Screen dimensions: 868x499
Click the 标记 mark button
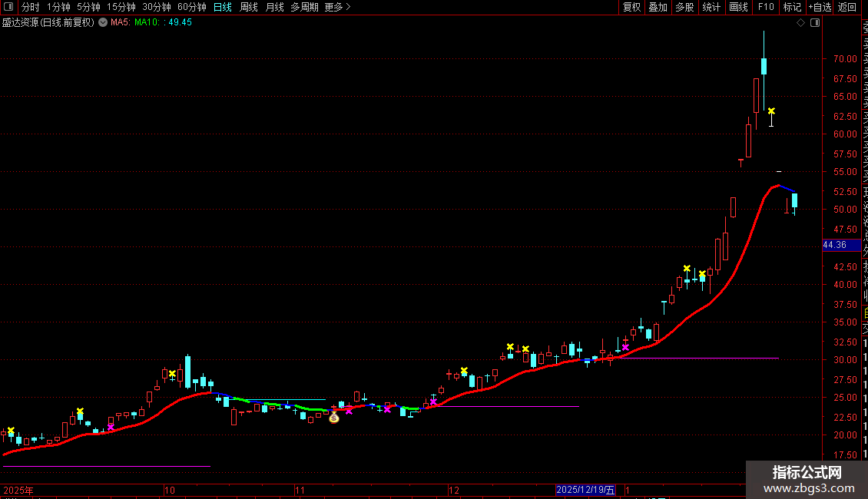[x=792, y=7]
